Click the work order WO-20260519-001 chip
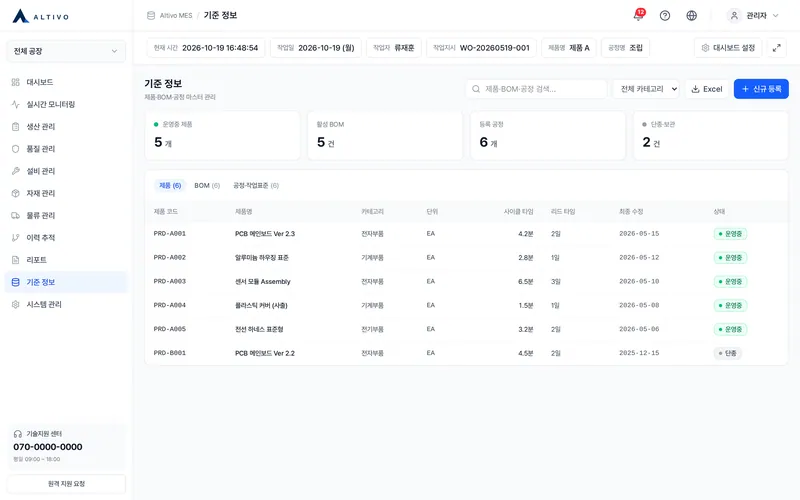 481,48
